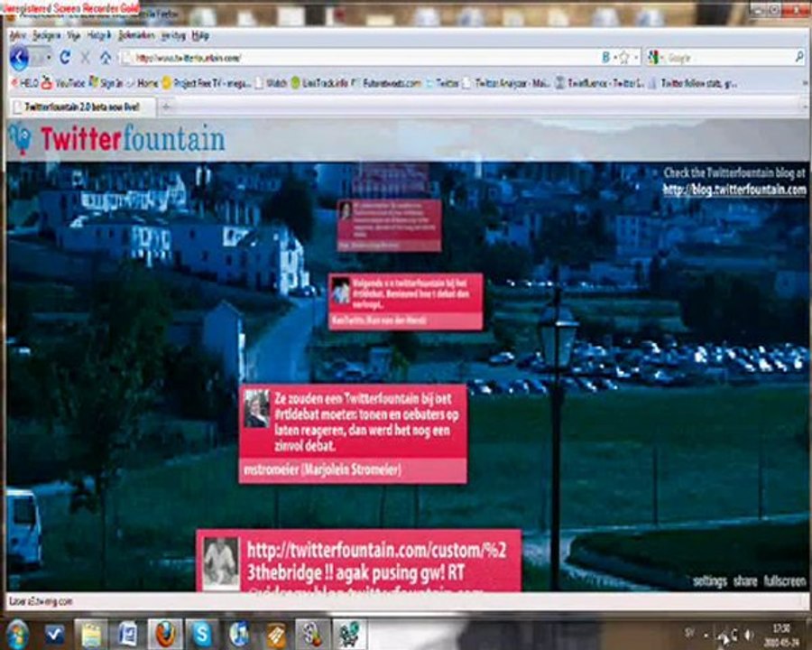Open the Futuretweets.com bookmark
The height and width of the screenshot is (650, 812).
(386, 83)
